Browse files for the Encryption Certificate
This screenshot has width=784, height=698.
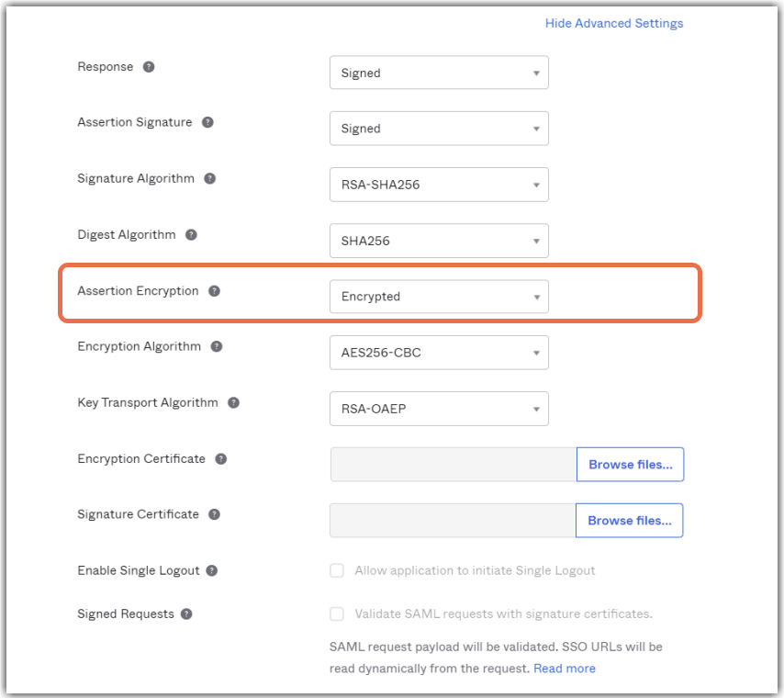[x=630, y=465]
